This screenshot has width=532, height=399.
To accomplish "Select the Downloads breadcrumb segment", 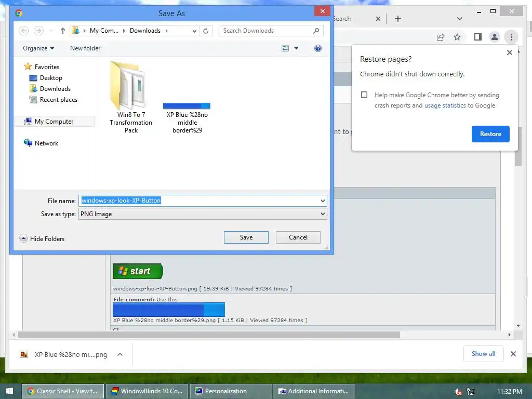I will point(145,31).
